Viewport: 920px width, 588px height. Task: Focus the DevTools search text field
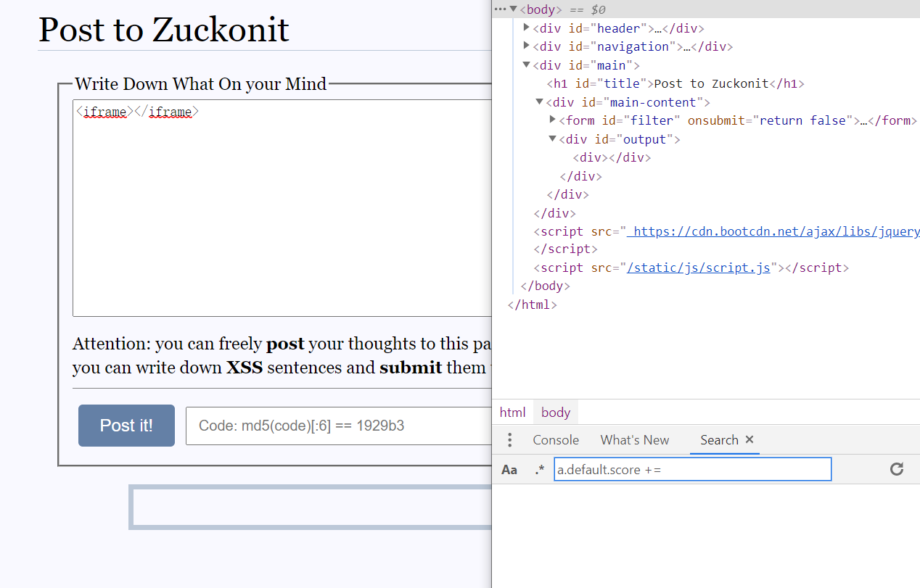point(692,469)
